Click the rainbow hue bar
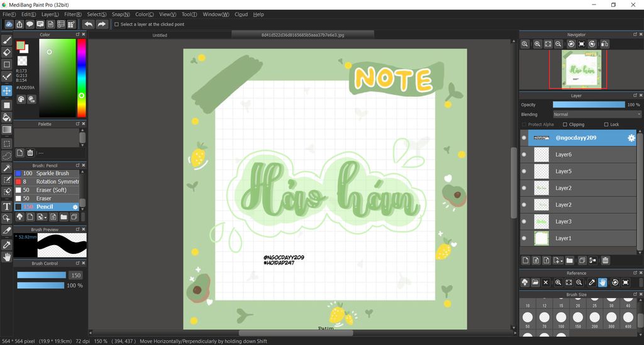Viewport: 644px width, 345px height. tap(82, 78)
